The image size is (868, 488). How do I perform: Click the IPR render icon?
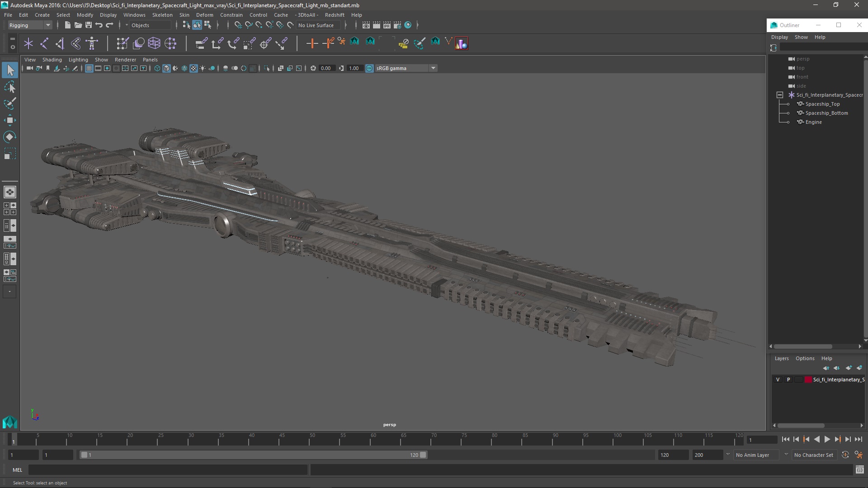click(387, 25)
